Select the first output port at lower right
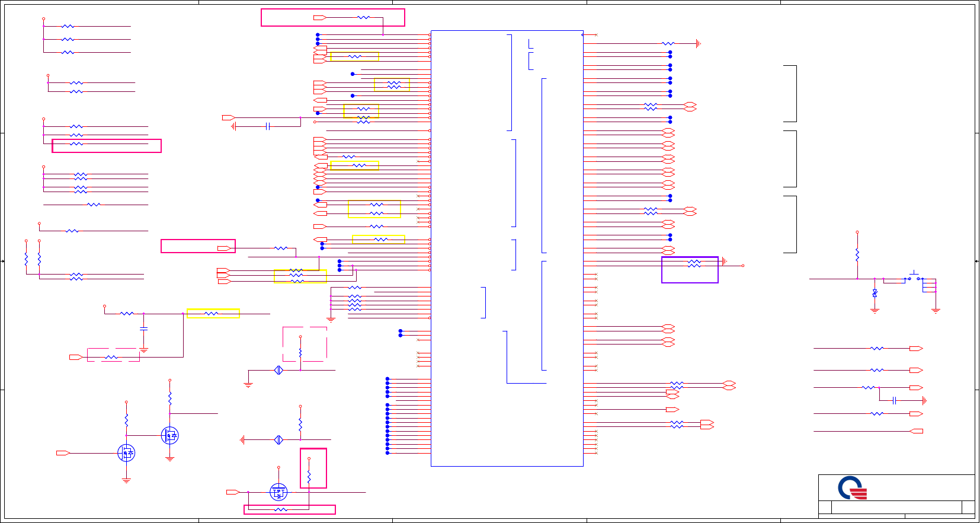This screenshot has height=523, width=980. click(916, 349)
